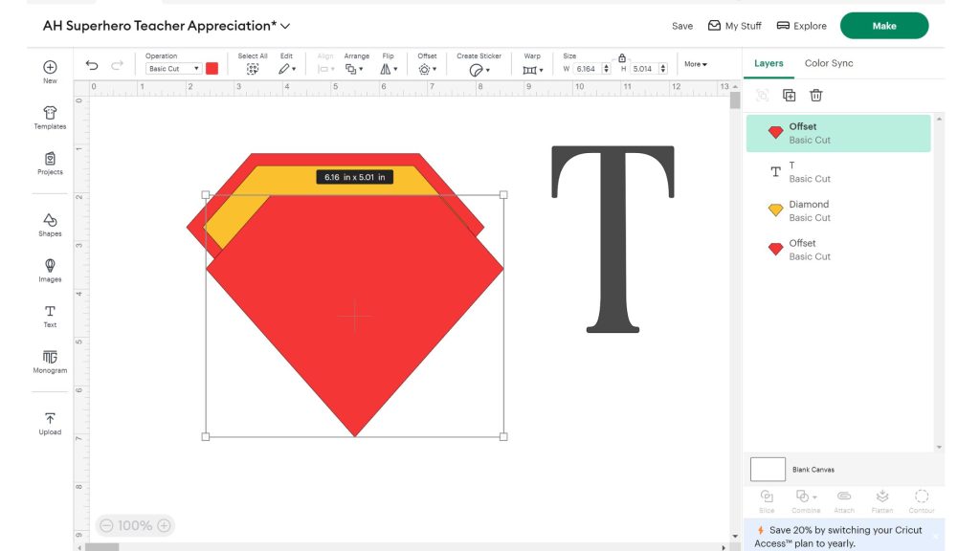Click the height value field
The height and width of the screenshot is (551, 980).
[644, 69]
